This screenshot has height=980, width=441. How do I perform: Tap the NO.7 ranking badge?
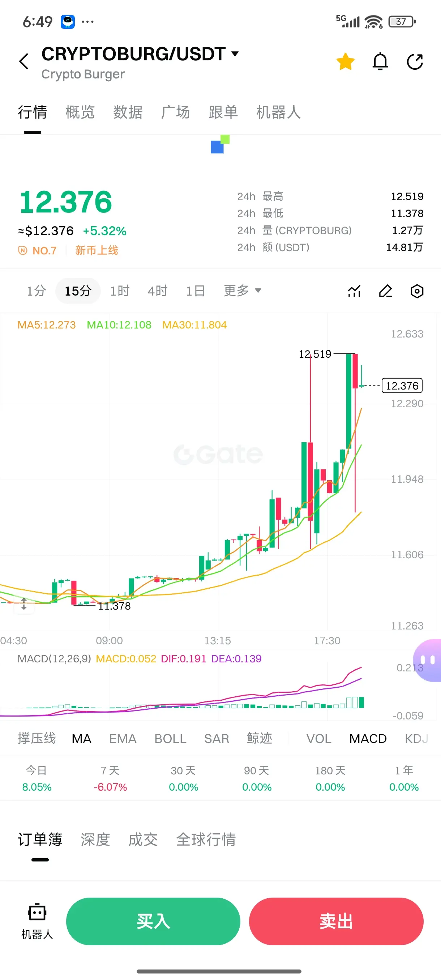38,251
